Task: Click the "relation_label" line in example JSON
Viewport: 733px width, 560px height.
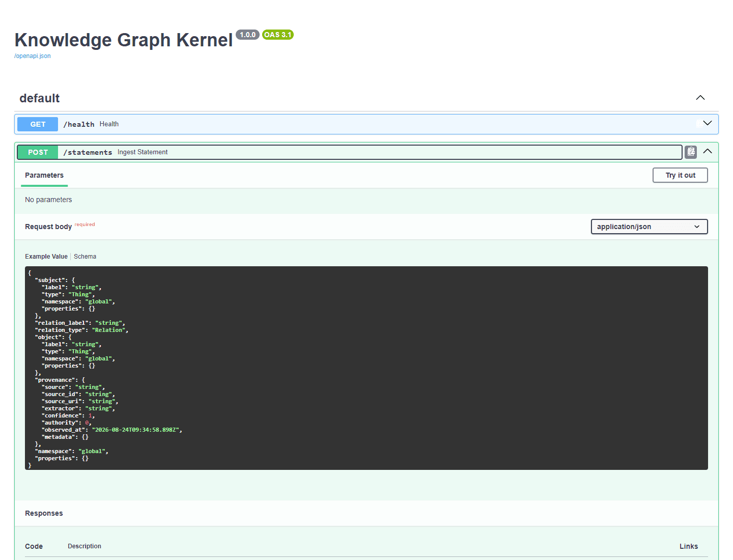Action: [80, 323]
